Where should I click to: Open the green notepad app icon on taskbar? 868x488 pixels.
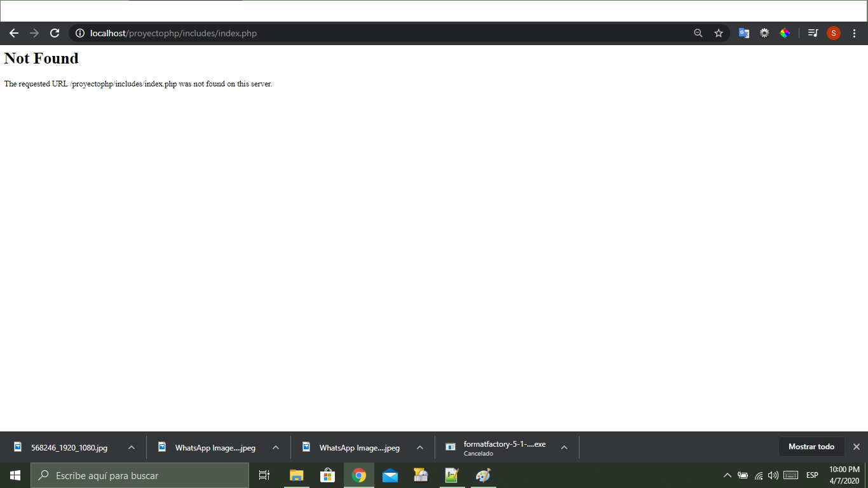[x=452, y=475]
